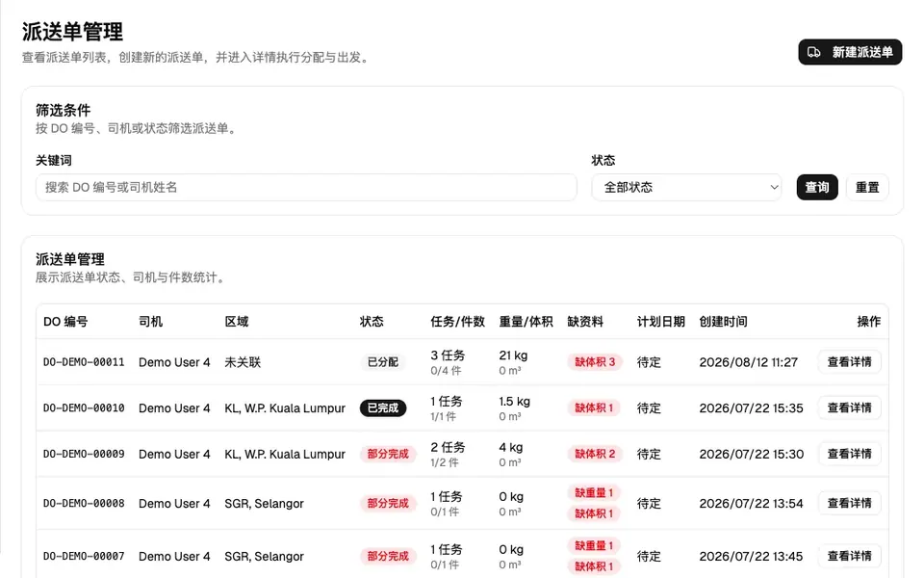Screen dimensions: 924x578
Task: Click Demo User 4 in DO-DEMO-00011 row
Action: (174, 362)
